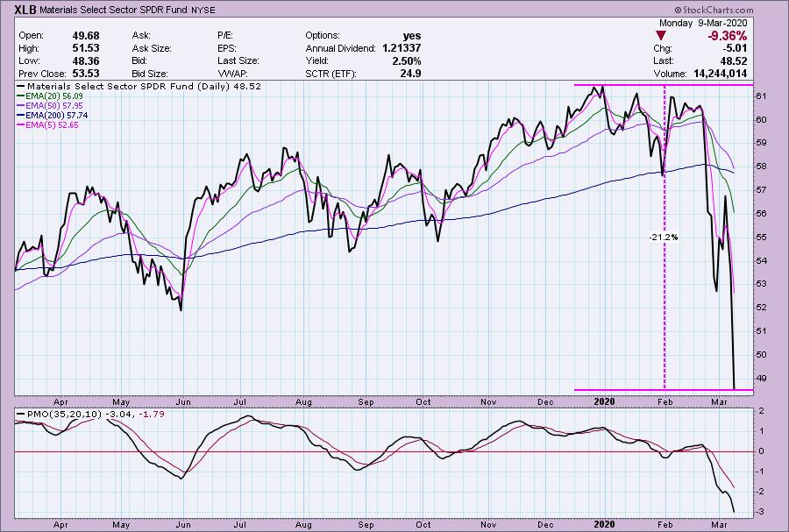
Task: Select the XLB ticker symbol
Action: (25, 9)
